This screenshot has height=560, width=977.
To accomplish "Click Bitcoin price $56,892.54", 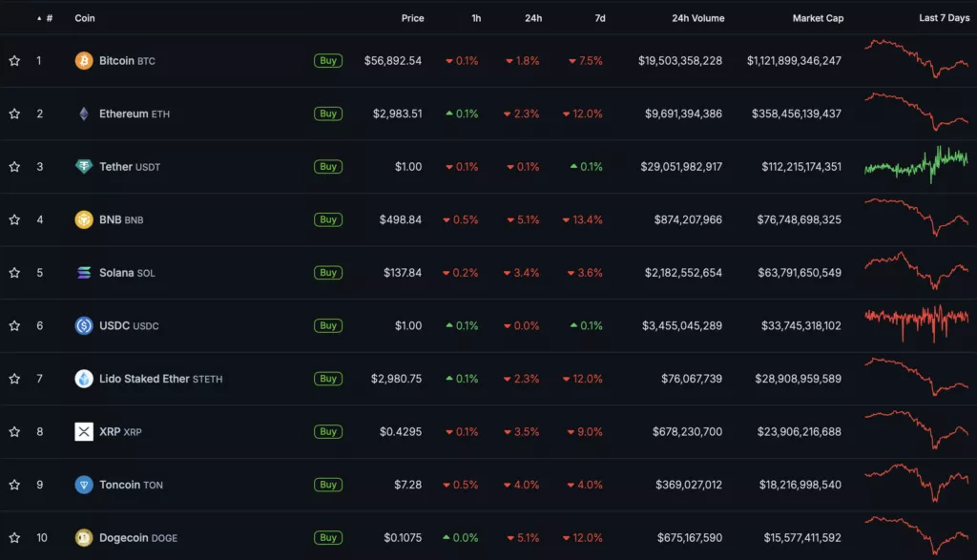I will coord(392,60).
